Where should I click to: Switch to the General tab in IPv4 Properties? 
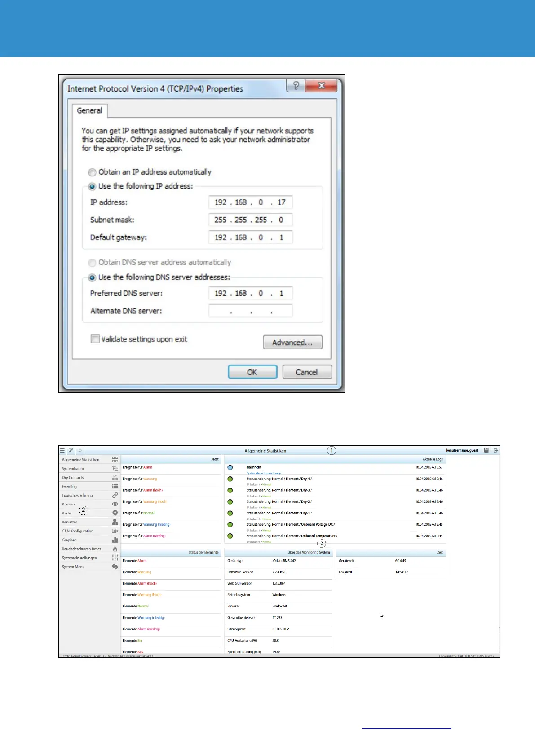coord(89,110)
